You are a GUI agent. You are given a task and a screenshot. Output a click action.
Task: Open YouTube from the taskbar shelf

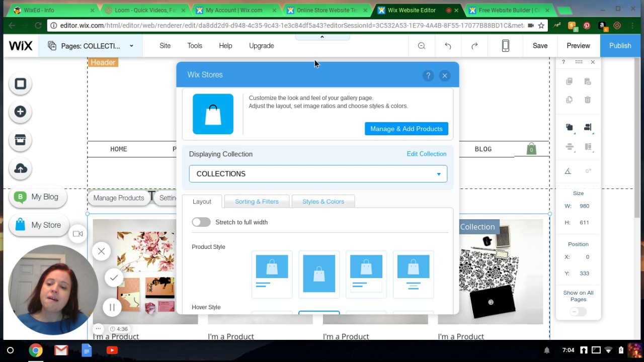pos(112,350)
